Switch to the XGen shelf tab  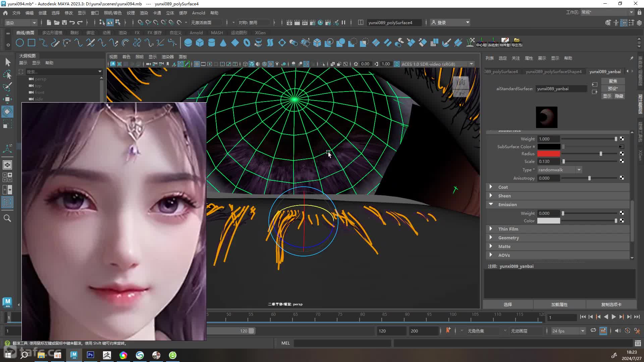[260, 33]
